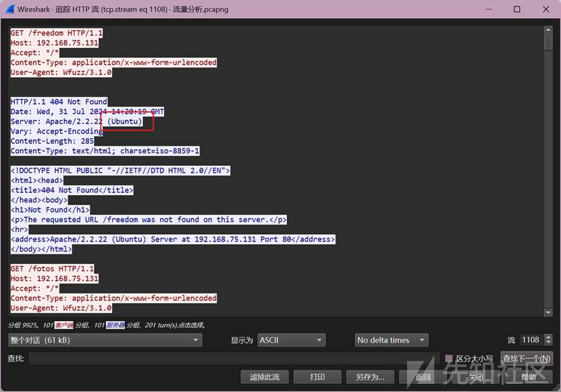Open the No delta times dropdown
Image resolution: width=561 pixels, height=392 pixels.
tap(392, 340)
